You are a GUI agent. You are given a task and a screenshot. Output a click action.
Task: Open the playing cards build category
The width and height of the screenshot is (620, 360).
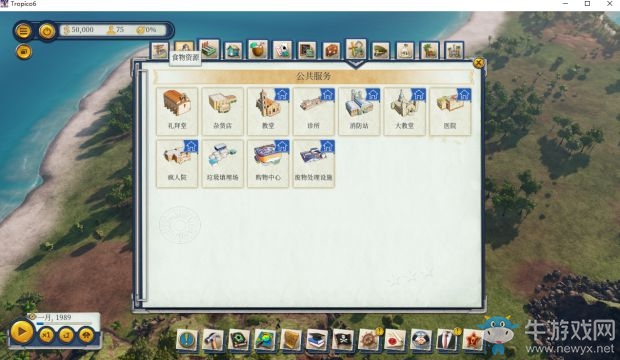pyautogui.click(x=282, y=51)
